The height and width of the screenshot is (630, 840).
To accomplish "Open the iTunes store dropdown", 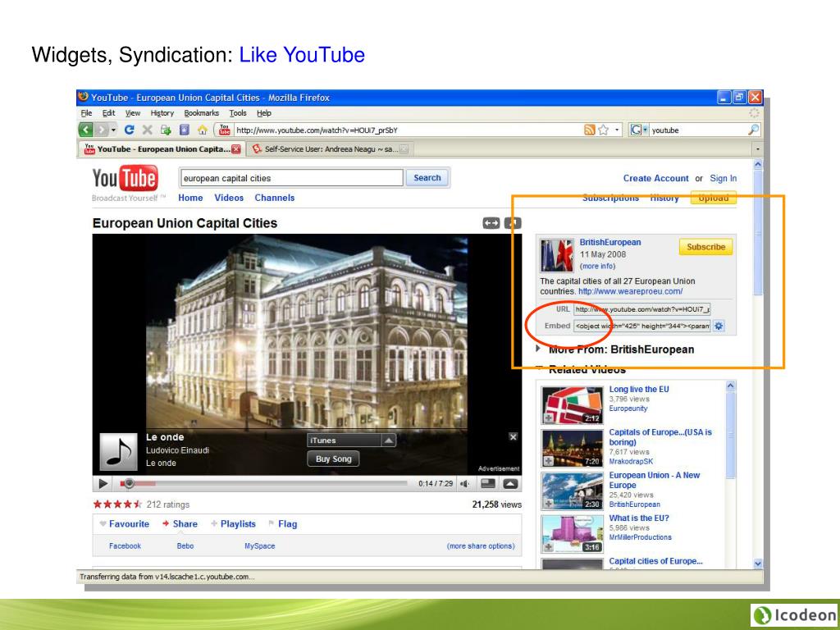I will [351, 441].
